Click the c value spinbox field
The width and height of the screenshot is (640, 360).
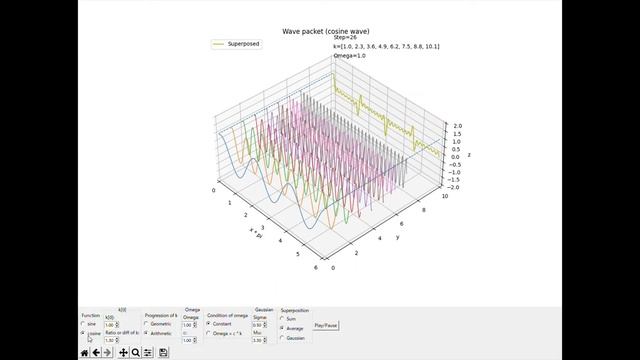tap(187, 340)
